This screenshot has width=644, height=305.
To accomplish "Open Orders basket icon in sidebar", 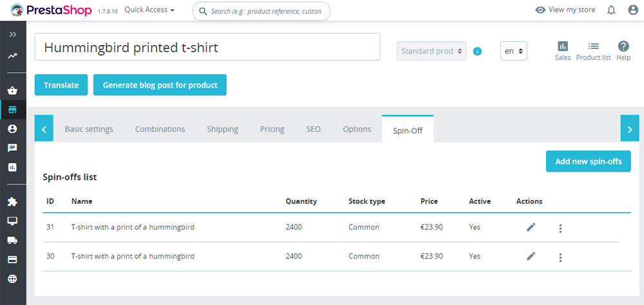I will (x=13, y=90).
